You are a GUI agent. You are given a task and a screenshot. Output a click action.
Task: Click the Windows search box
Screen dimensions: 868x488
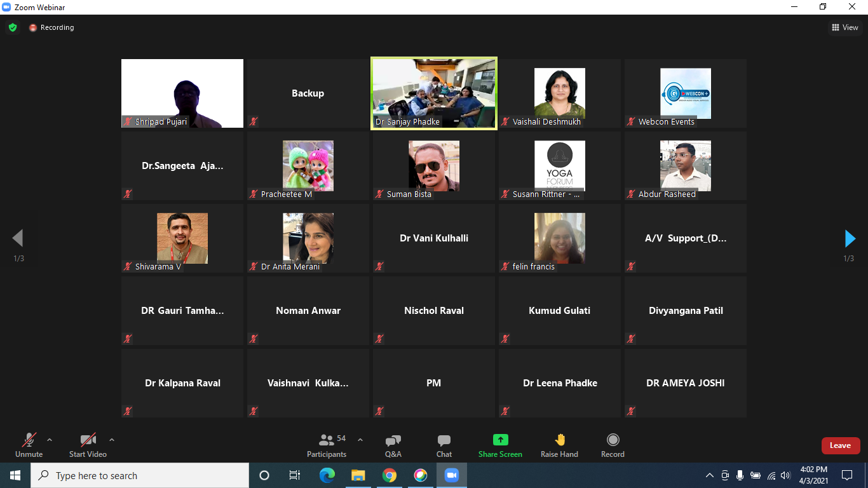tap(140, 475)
